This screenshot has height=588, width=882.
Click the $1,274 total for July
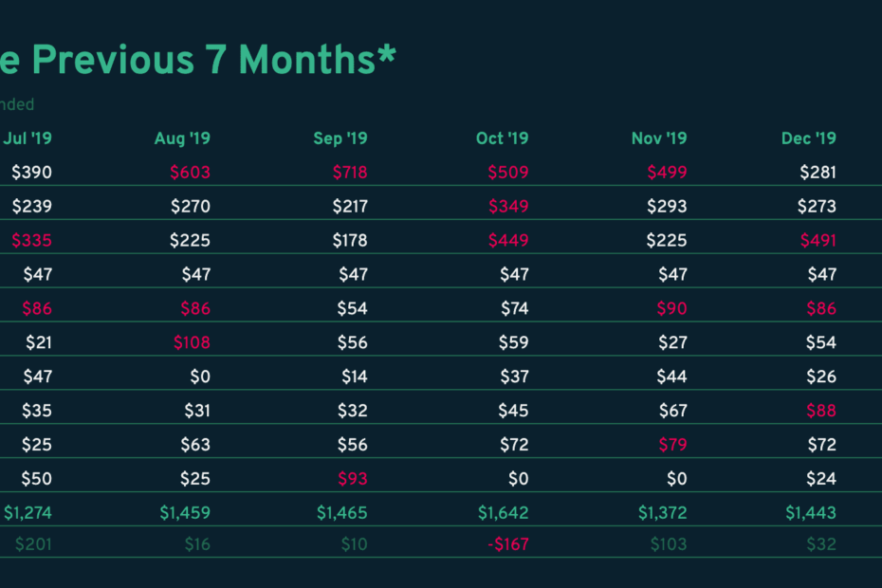pos(28,512)
